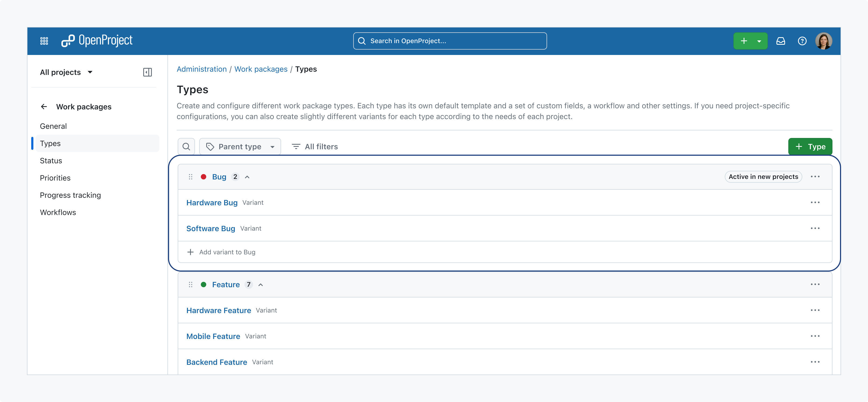
Task: Click the Work packages breadcrumb link
Action: click(x=261, y=69)
